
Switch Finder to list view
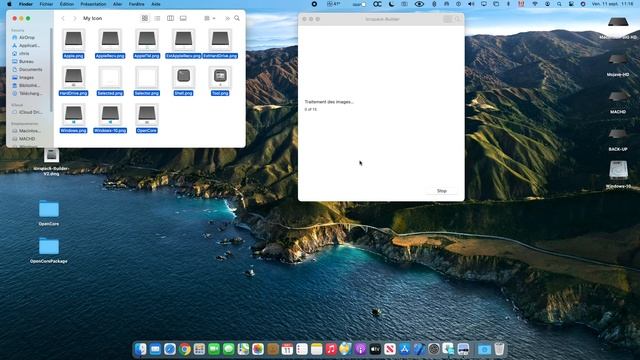tap(158, 18)
